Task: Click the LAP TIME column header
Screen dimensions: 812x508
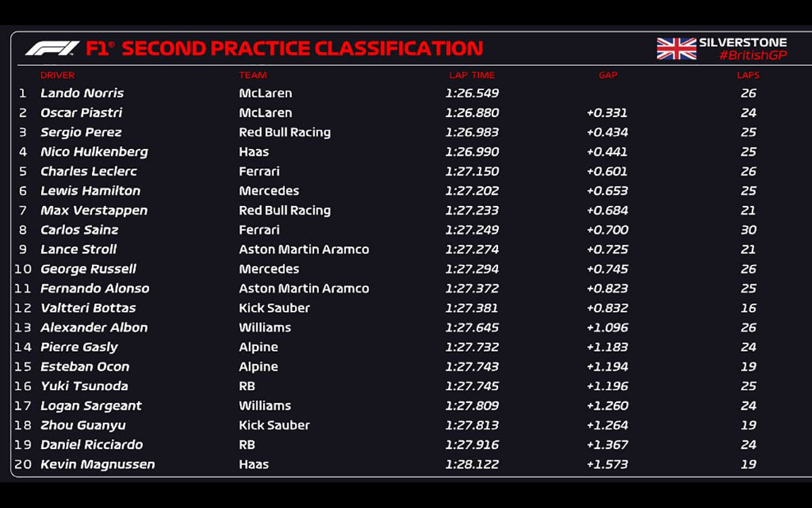Action: tap(472, 75)
